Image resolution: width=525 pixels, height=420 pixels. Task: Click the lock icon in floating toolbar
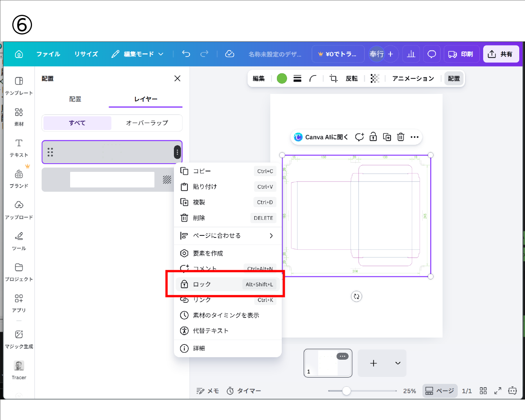(x=373, y=137)
